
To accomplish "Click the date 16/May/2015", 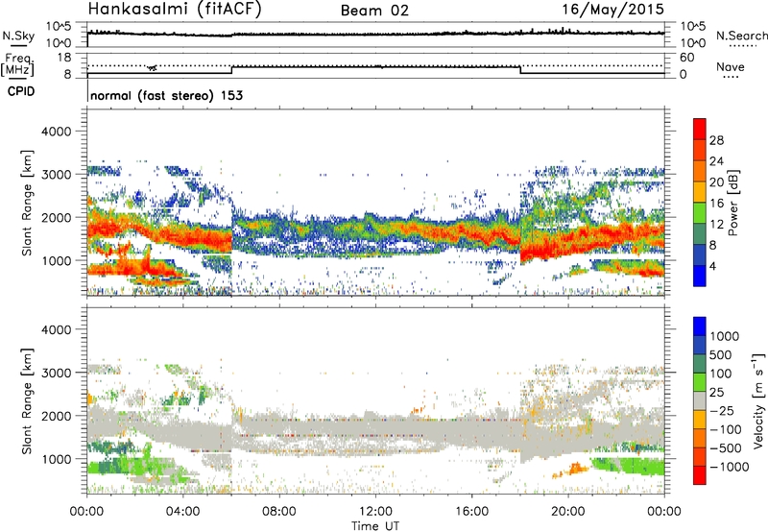I will (612, 10).
